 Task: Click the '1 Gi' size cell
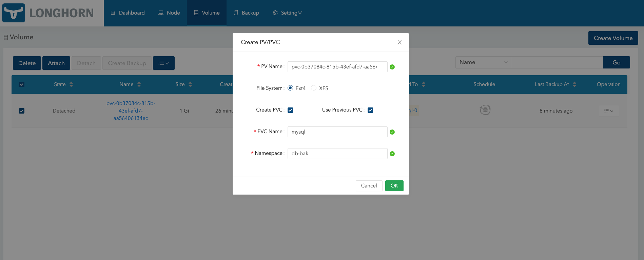coord(184,111)
